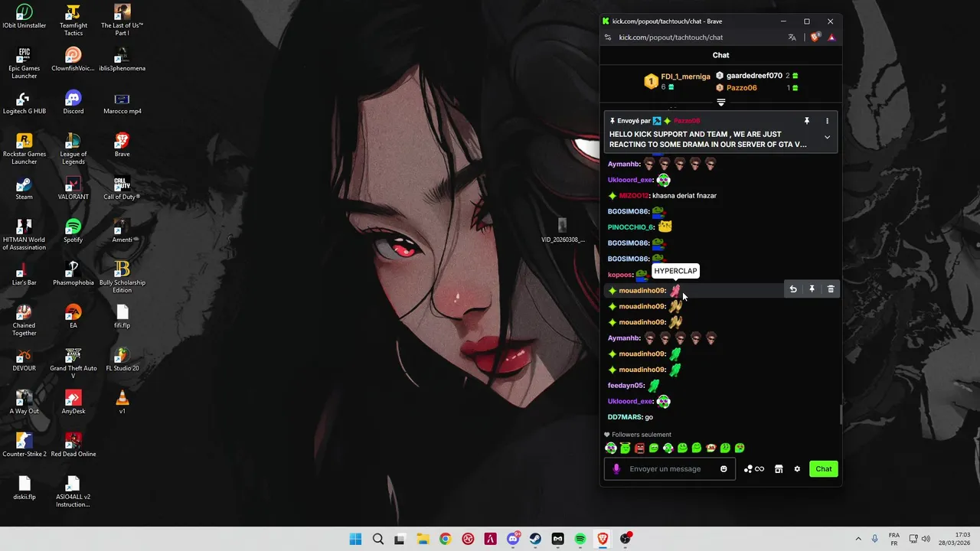Expand the pinned message chevron
The image size is (980, 551).
click(x=827, y=137)
